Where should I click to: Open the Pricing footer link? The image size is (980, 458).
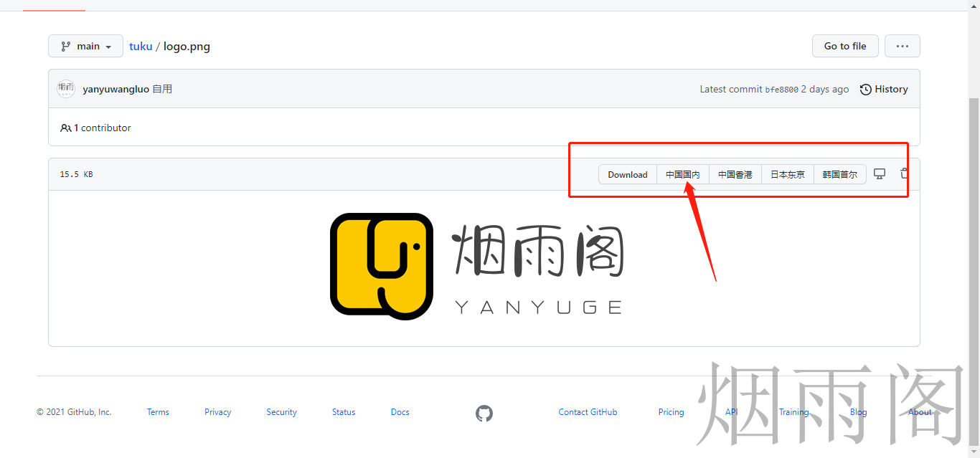coord(671,412)
